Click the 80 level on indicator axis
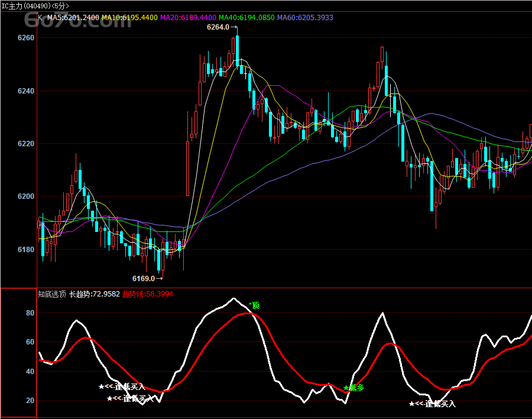 point(30,312)
